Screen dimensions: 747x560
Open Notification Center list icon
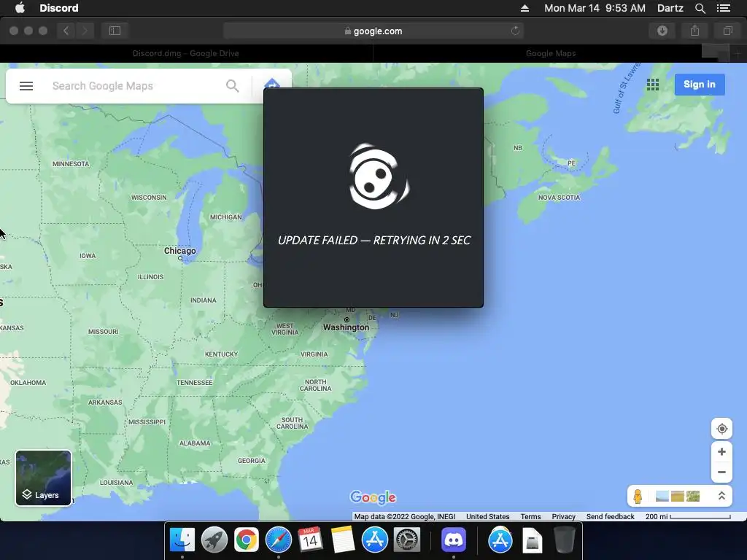pyautogui.click(x=724, y=8)
